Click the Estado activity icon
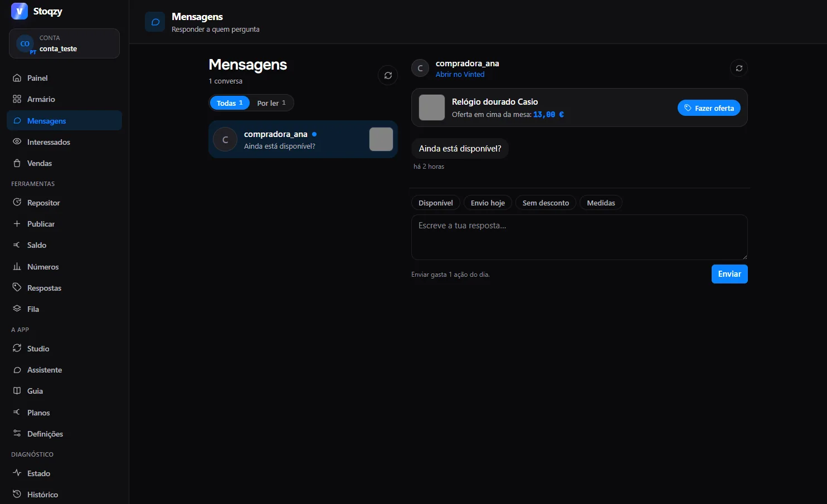This screenshot has width=827, height=504. [x=17, y=473]
